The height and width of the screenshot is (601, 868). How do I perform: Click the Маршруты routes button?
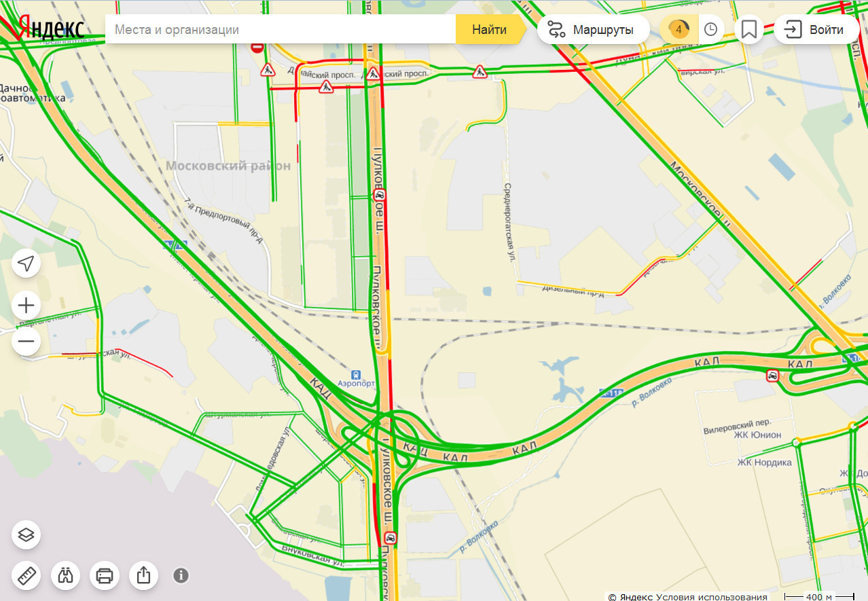594,29
